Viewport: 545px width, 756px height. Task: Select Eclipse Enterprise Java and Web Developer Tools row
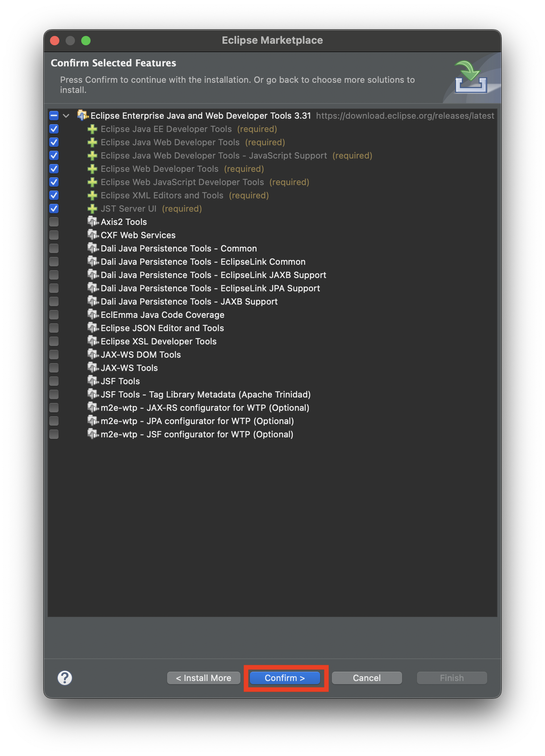272,116
